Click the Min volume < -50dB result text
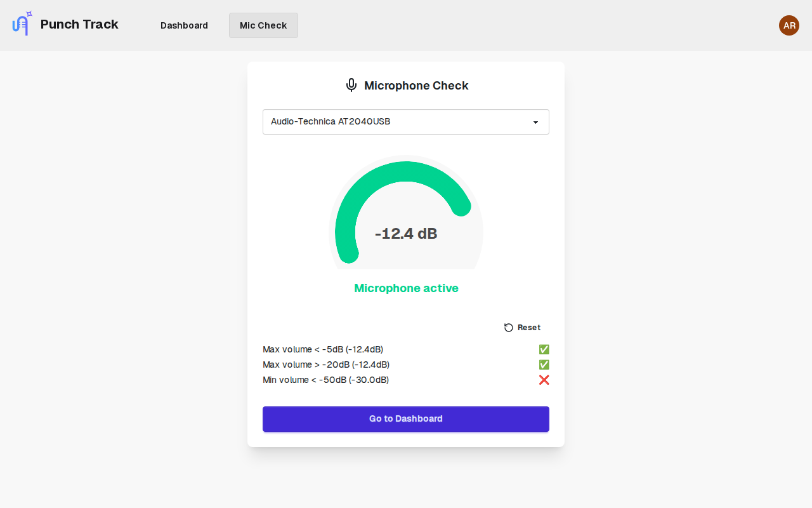The width and height of the screenshot is (812, 508). pyautogui.click(x=325, y=380)
